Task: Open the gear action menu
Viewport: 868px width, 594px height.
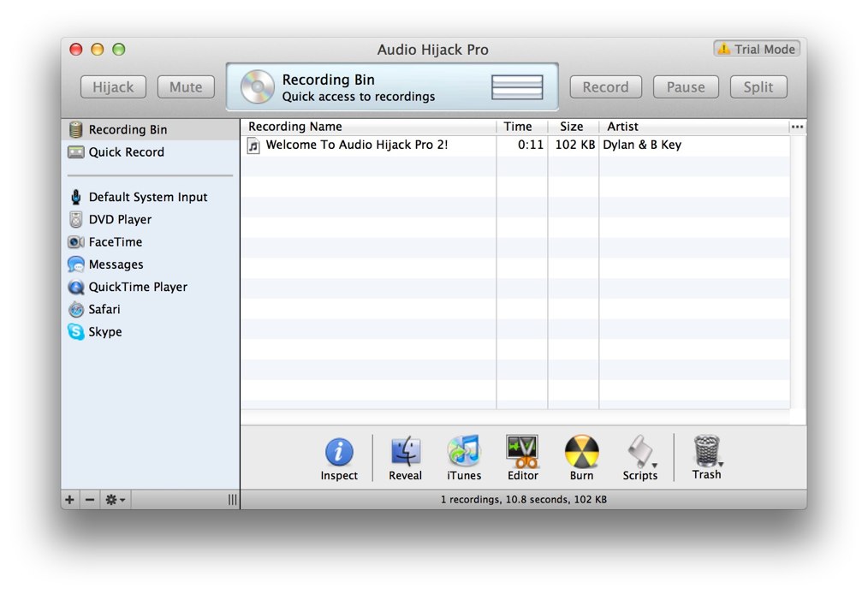Action: pos(116,500)
